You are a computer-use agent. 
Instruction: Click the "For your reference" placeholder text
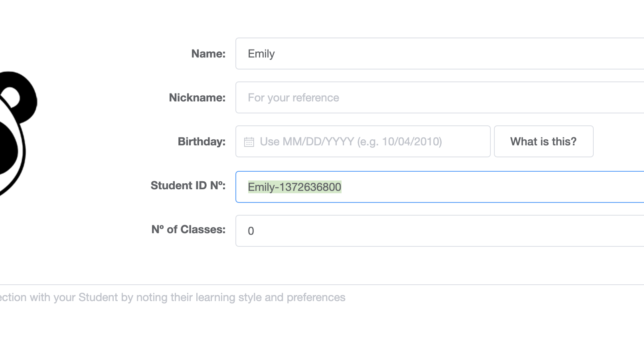click(x=293, y=98)
